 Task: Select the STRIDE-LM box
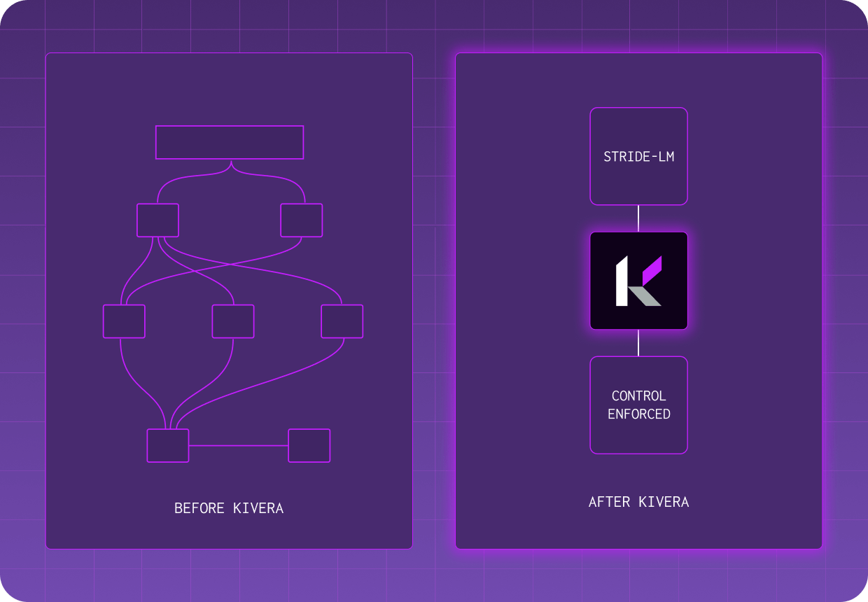point(638,156)
